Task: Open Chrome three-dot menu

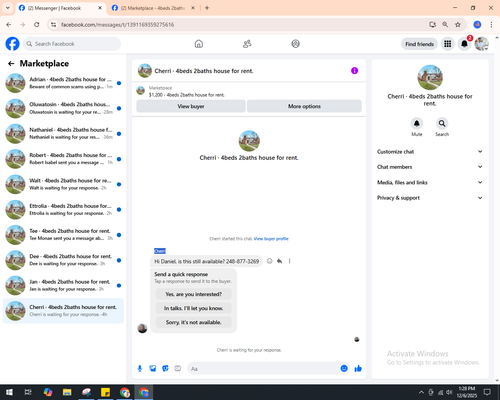Action: (491, 25)
